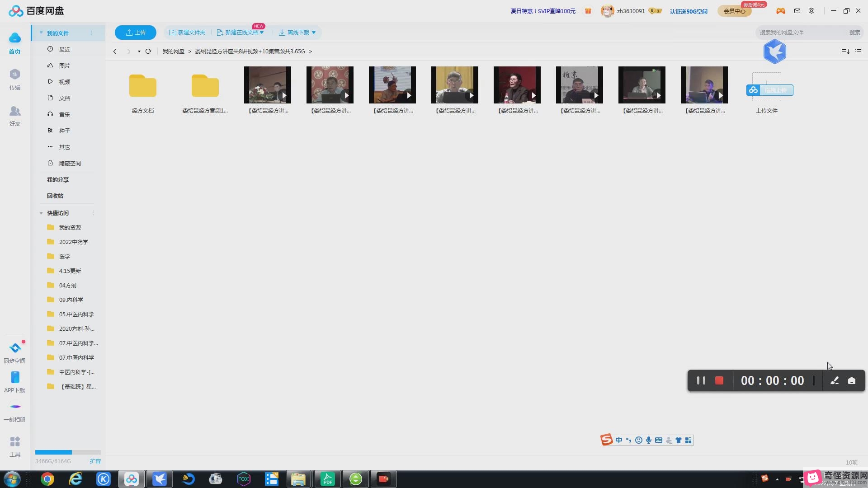Viewport: 868px width, 488px height.
Task: Open the sort order icon
Action: pos(845,52)
